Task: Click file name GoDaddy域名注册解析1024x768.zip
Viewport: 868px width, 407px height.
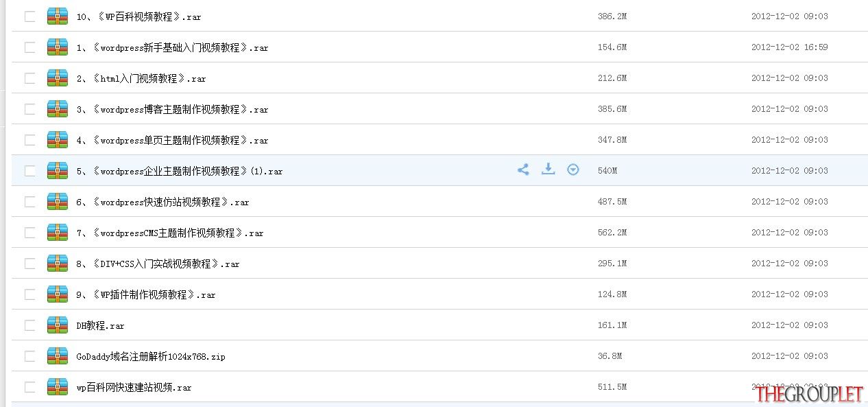Action: [x=151, y=356]
